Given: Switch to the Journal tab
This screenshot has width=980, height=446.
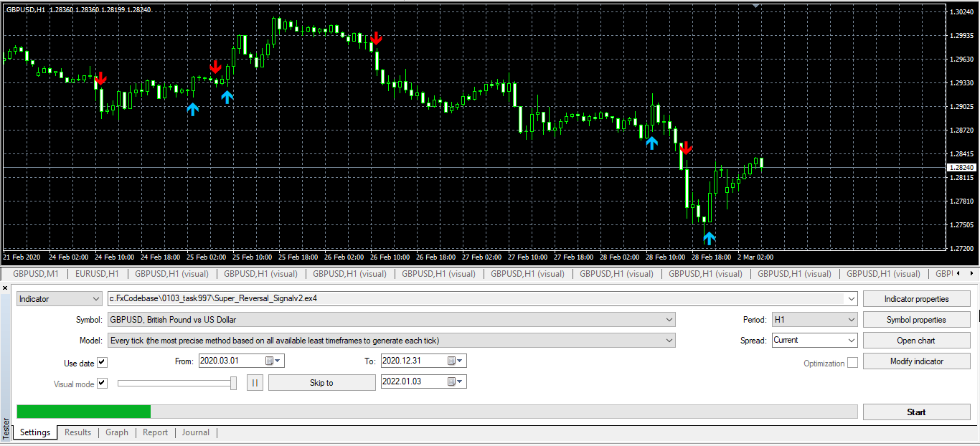Looking at the screenshot, I should click(196, 432).
